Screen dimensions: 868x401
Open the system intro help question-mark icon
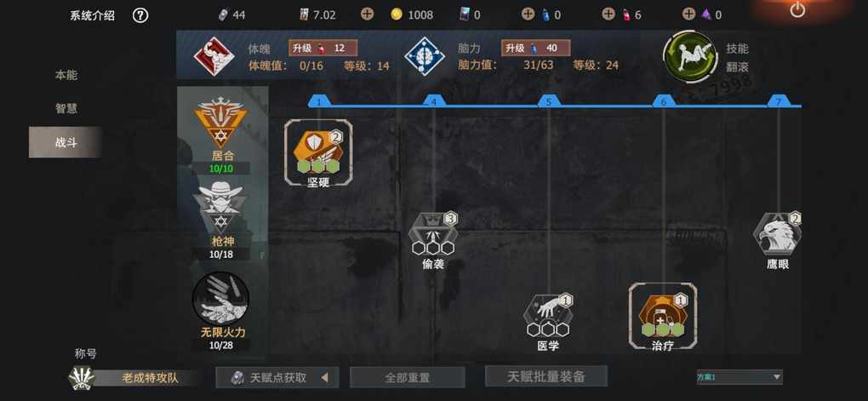point(140,15)
